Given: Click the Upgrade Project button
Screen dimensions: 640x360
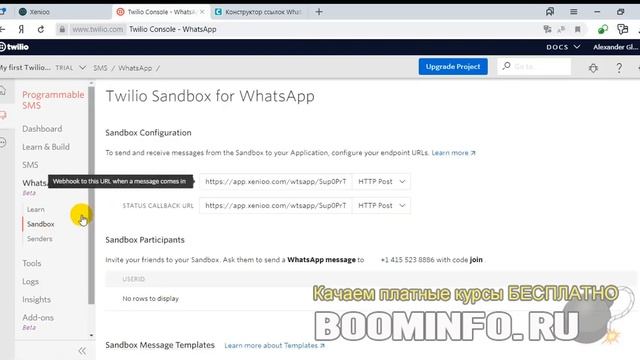Looking at the screenshot, I should pyautogui.click(x=453, y=67).
